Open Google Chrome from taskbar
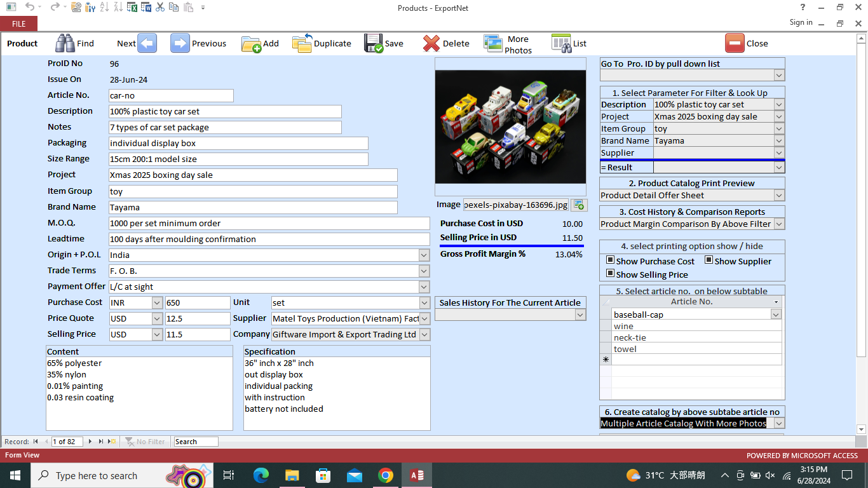Screen dimensions: 868x488 click(x=386, y=475)
